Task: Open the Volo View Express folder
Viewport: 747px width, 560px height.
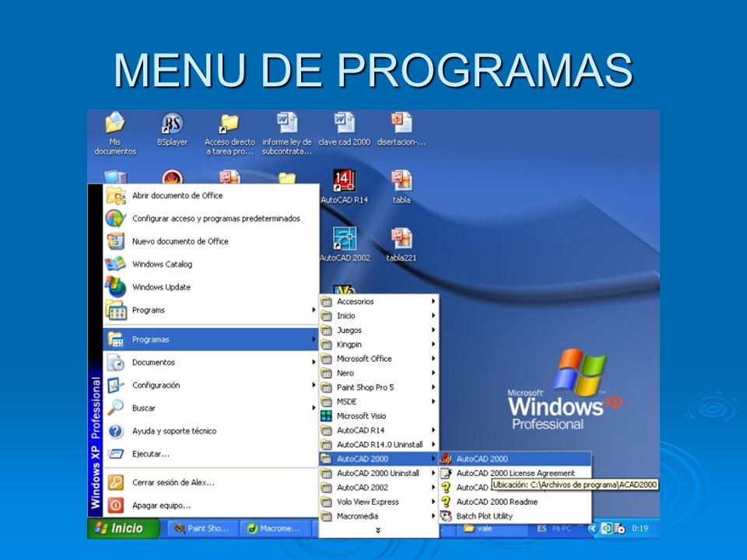Action: [x=379, y=502]
